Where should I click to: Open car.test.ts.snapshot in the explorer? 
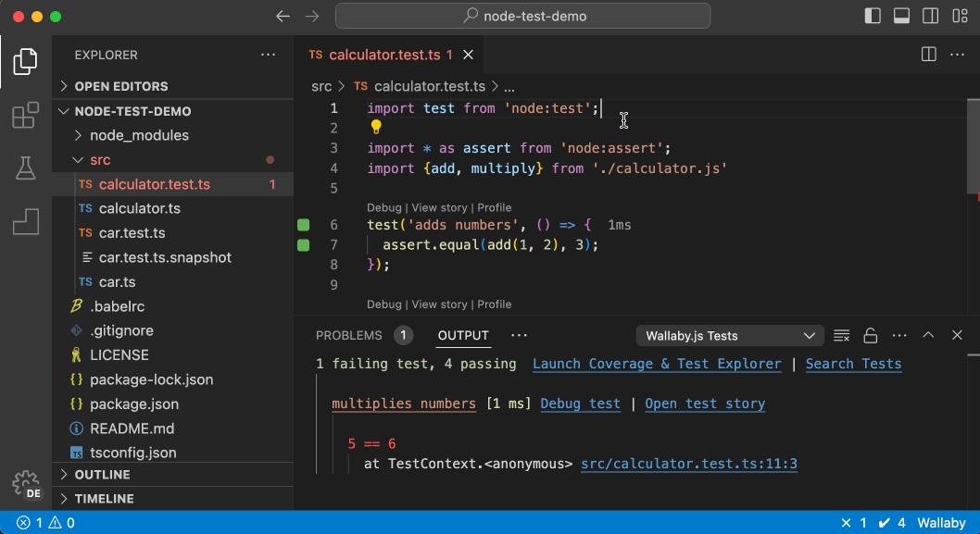pos(172,257)
